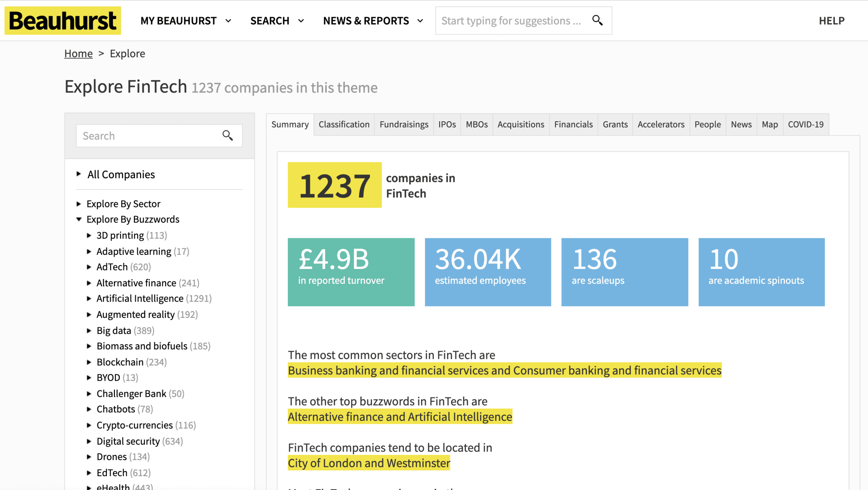
Task: Open the NEWS & REPORTS dropdown
Action: pos(373,21)
